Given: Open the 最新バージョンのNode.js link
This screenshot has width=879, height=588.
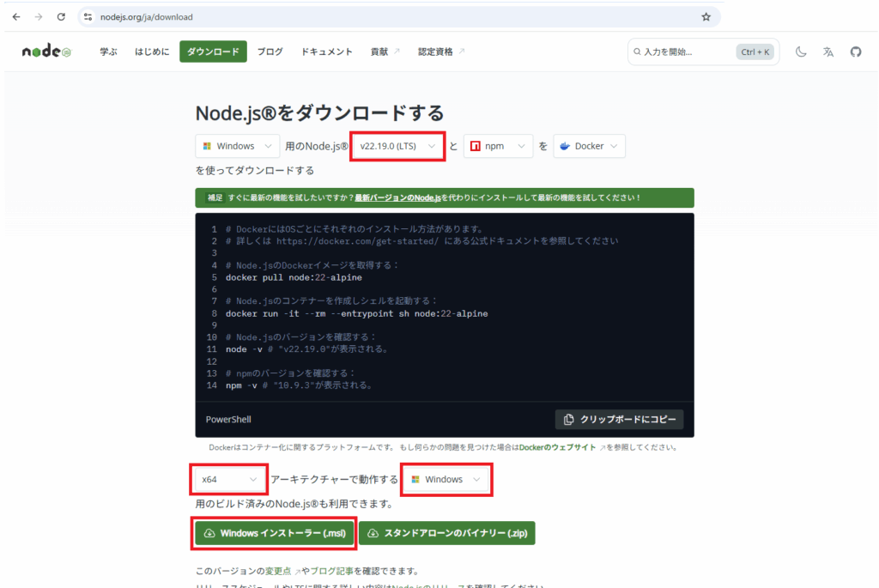Looking at the screenshot, I should pos(397,197).
